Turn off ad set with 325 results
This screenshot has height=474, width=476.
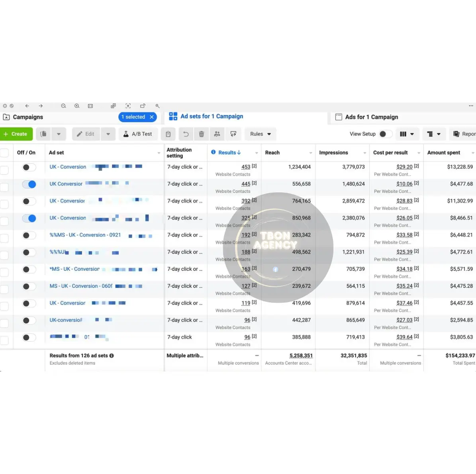point(29,218)
